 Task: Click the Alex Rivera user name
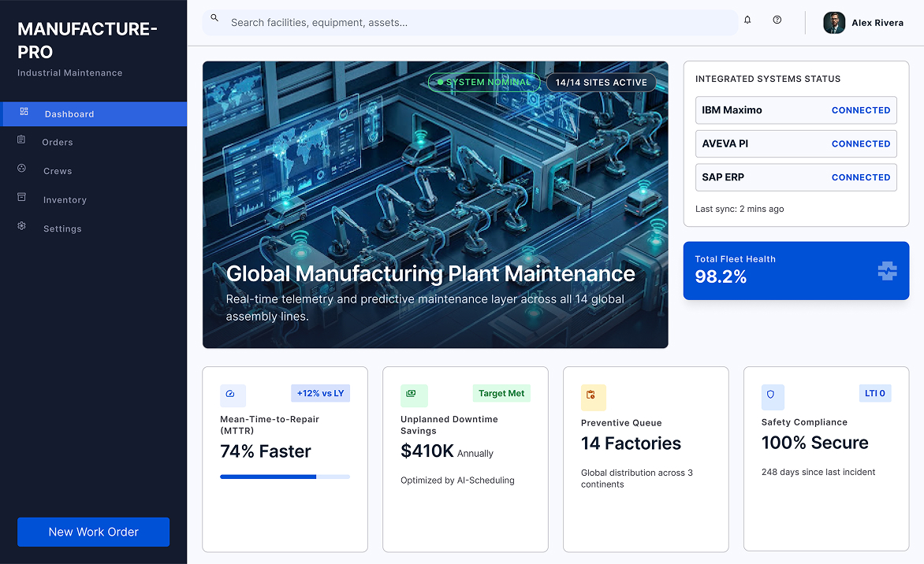[877, 23]
